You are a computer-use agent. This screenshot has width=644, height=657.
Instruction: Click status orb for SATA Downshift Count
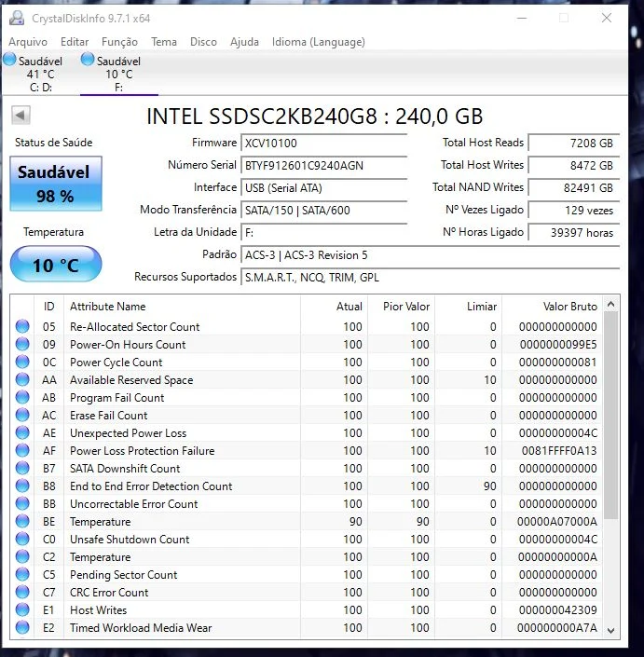coord(22,468)
